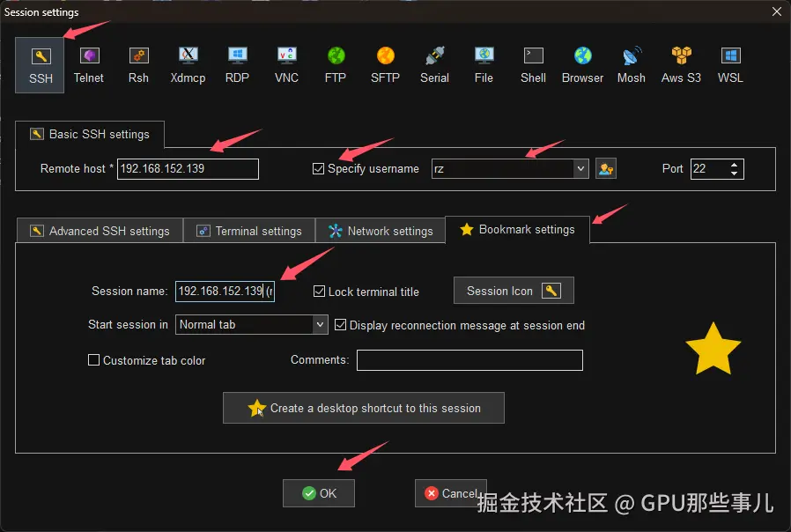791x532 pixels.
Task: Open the File session type
Action: (x=484, y=65)
